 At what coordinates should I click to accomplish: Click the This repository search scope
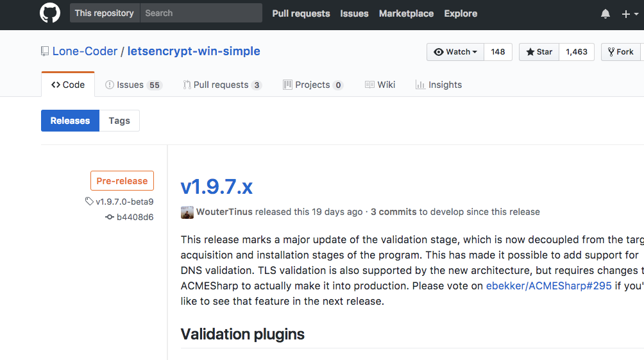tap(105, 13)
